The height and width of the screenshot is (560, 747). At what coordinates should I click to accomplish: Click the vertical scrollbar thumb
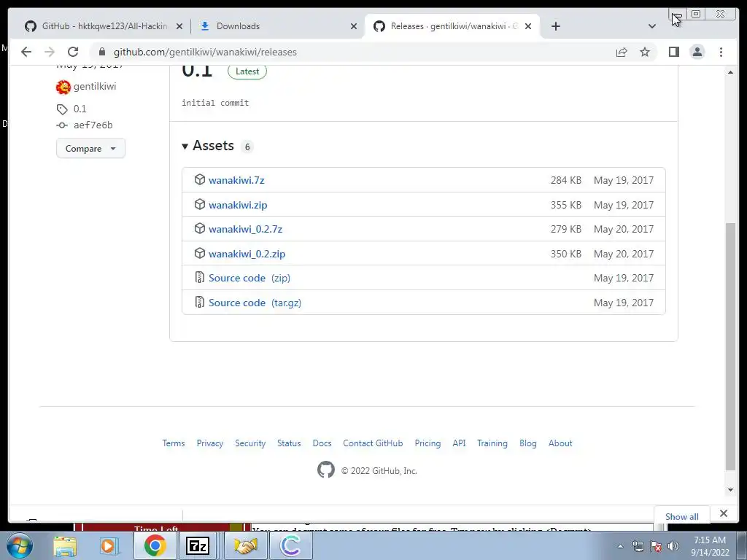pos(730,346)
